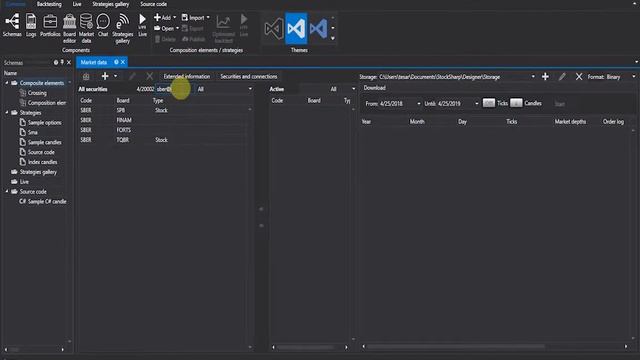Remove storage with the X icon

click(x=579, y=76)
